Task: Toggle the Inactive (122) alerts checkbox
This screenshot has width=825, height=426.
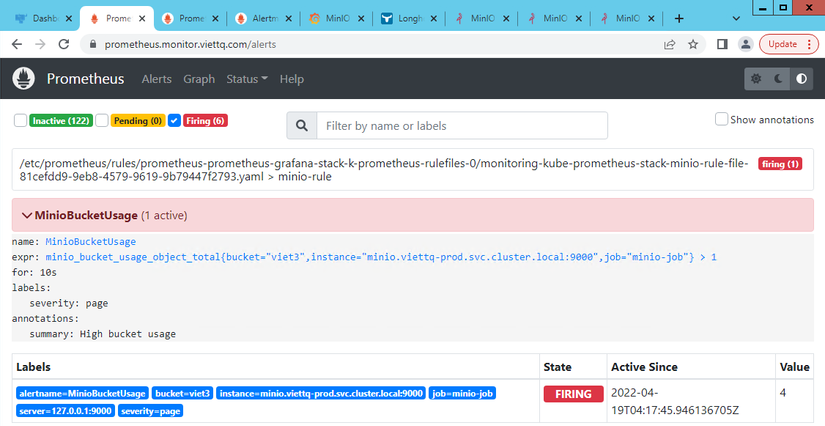Action: tap(21, 121)
